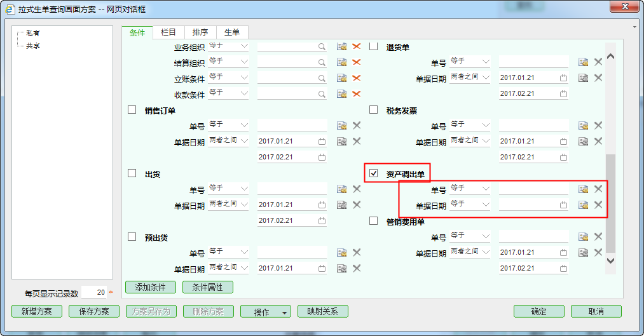Click property icon beside 立账条件 row
The height and width of the screenshot is (336, 644).
pyautogui.click(x=341, y=78)
